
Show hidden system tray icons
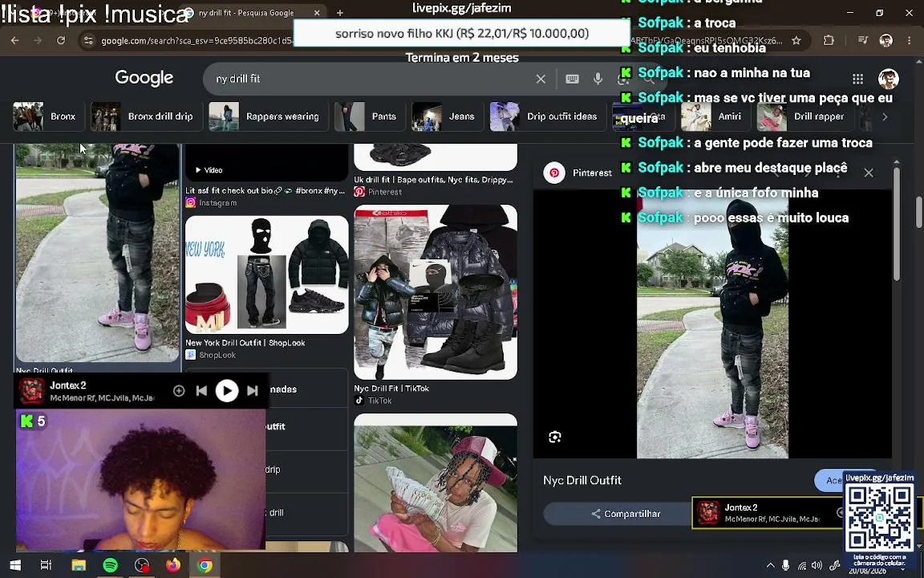770,566
